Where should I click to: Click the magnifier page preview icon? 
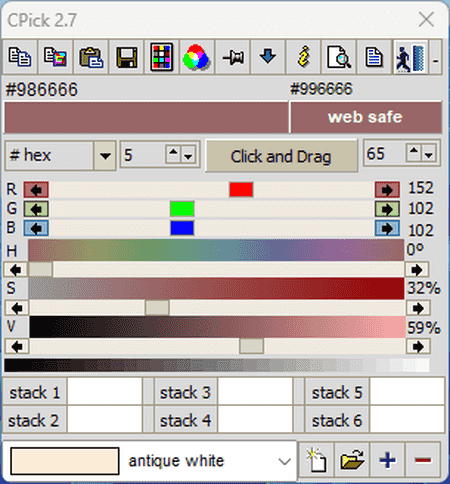point(339,57)
